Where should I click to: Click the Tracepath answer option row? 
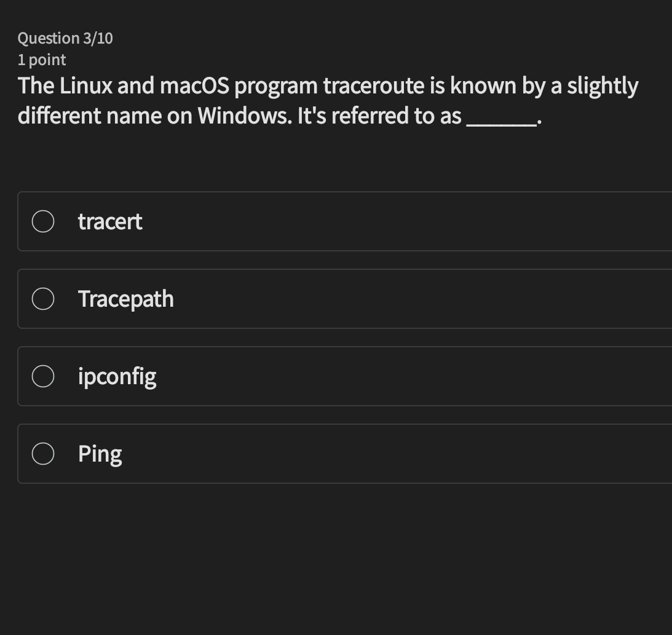click(x=307, y=299)
